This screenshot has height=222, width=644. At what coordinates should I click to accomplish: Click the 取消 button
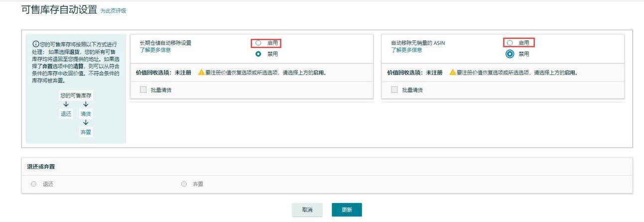(x=307, y=210)
